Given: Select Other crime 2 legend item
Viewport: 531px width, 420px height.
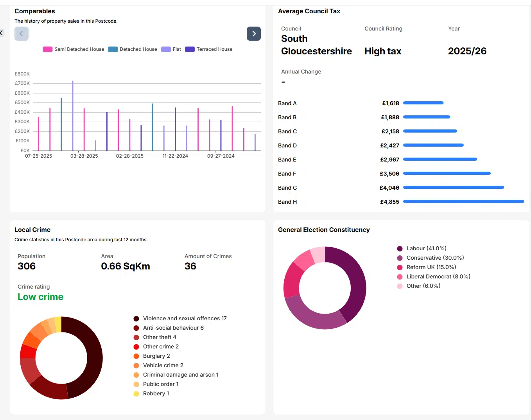Looking at the screenshot, I should coord(156,346).
